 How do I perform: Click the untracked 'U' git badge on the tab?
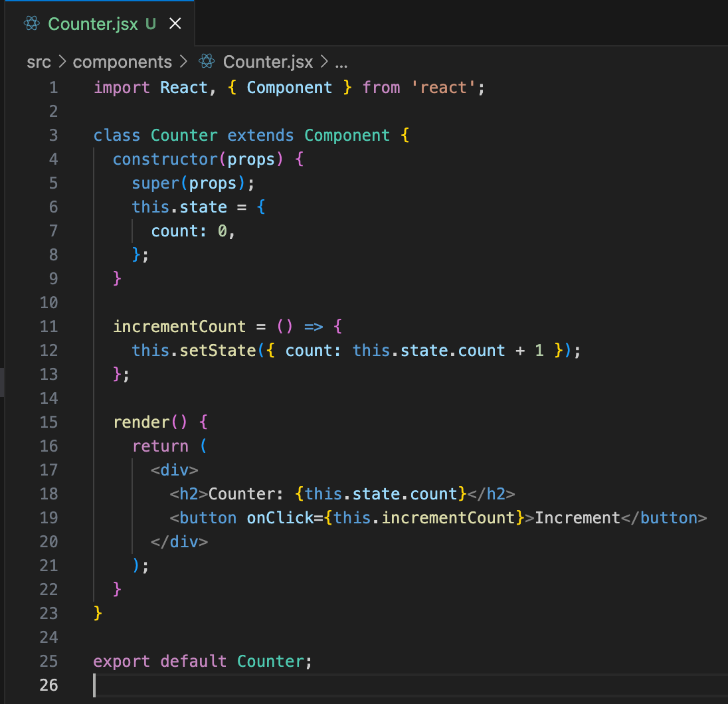[x=151, y=25]
